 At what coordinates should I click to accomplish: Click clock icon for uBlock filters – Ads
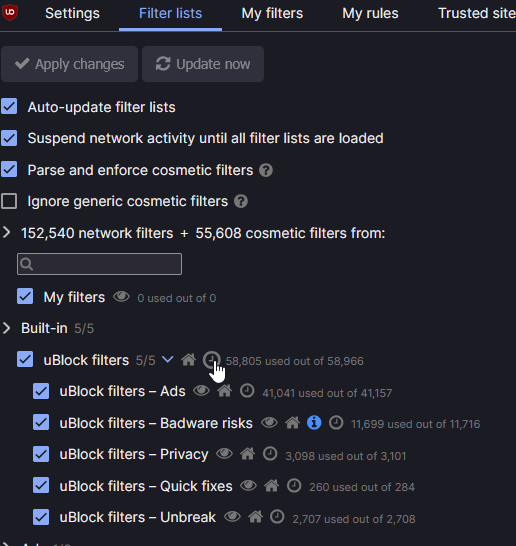click(x=247, y=391)
